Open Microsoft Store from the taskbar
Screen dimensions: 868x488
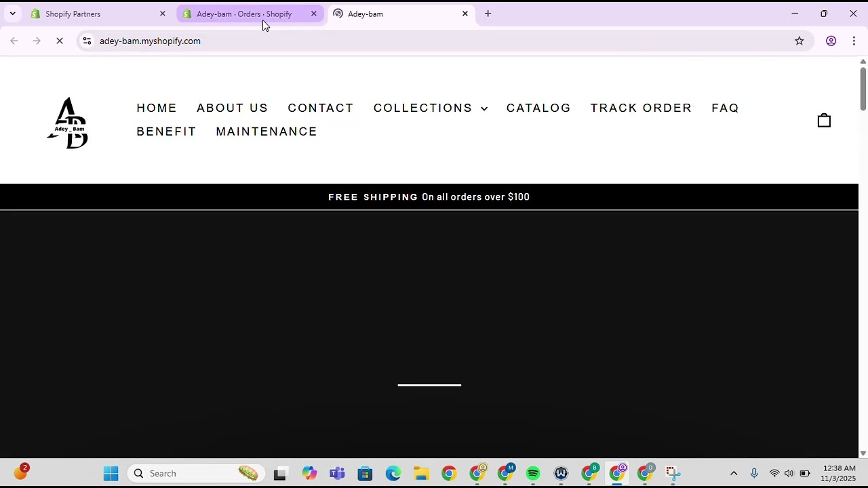point(365,473)
